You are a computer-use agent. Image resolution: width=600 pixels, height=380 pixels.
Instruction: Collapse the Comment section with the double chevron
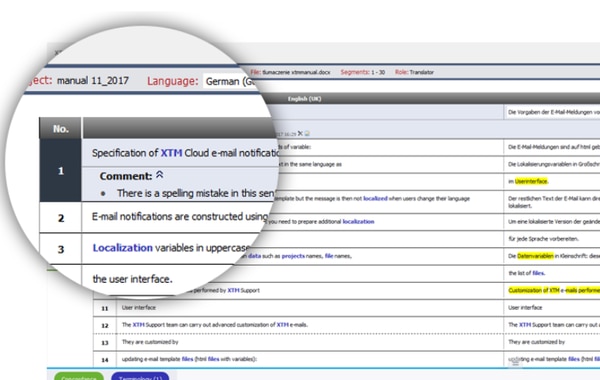click(160, 175)
